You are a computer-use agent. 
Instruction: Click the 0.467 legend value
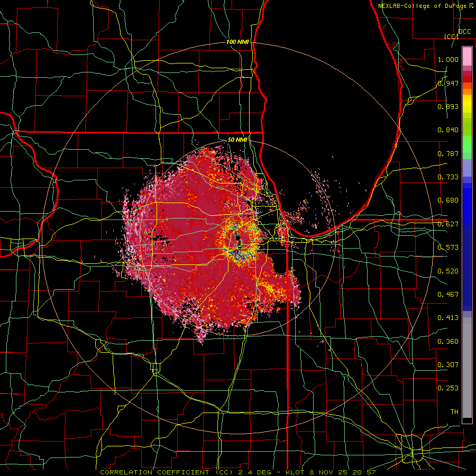coord(448,295)
